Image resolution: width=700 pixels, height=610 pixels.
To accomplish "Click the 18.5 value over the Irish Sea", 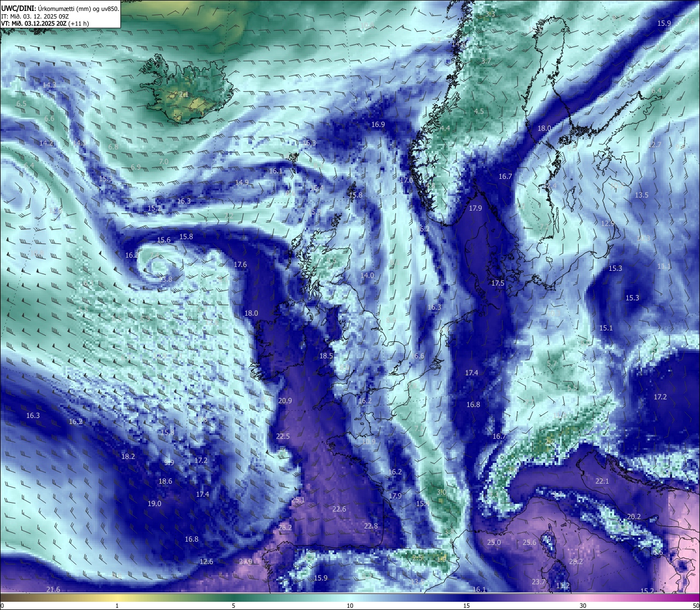I will (326, 356).
